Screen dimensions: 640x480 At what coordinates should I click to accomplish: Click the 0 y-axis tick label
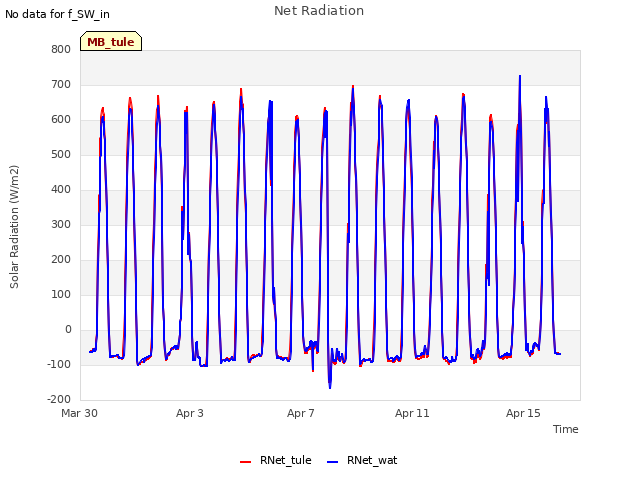pos(68,329)
